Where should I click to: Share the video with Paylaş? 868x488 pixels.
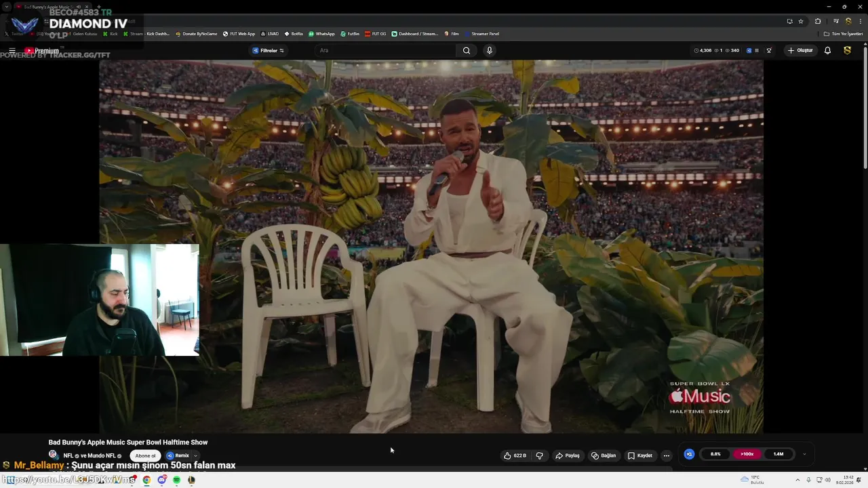click(568, 455)
